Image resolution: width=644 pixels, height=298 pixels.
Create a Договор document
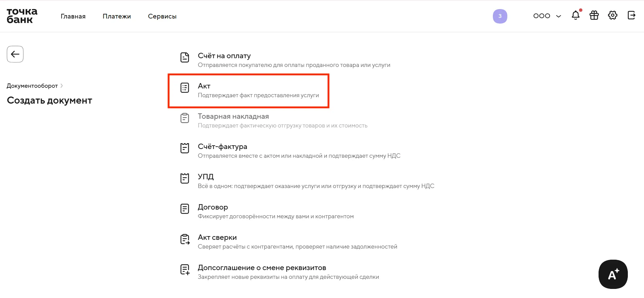[x=213, y=207]
